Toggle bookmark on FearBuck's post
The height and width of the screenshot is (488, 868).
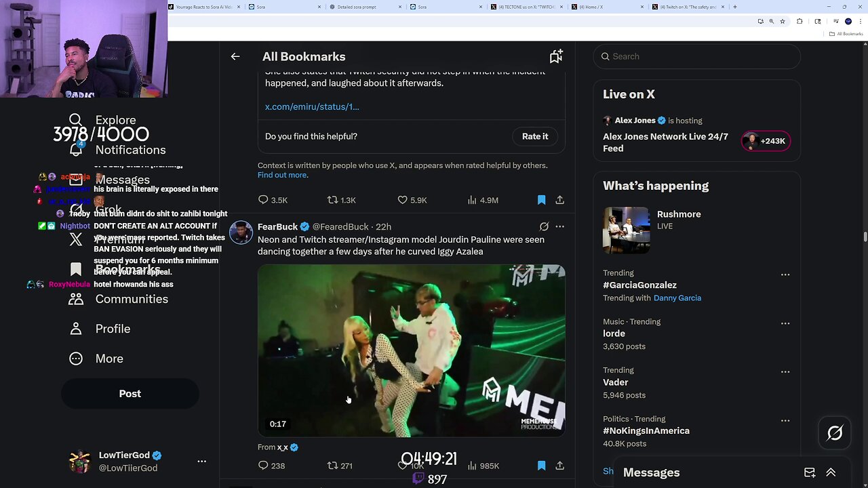click(x=541, y=466)
